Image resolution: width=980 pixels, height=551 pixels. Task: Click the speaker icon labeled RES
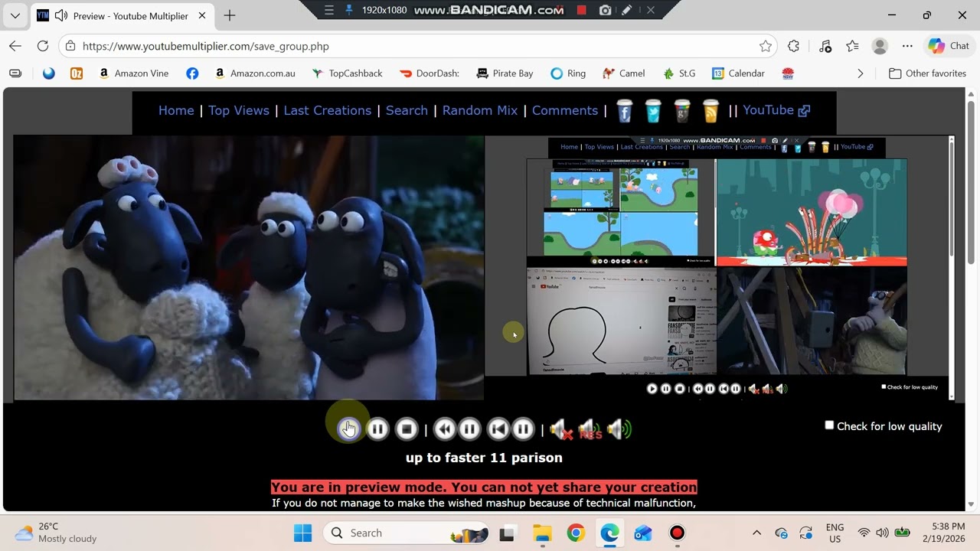tap(590, 429)
